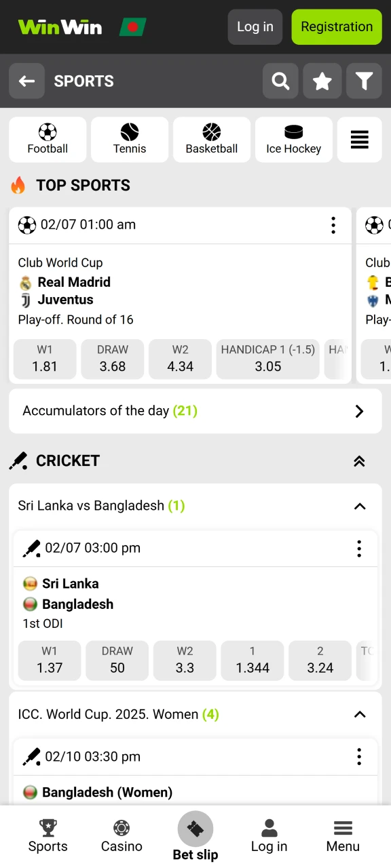Image resolution: width=391 pixels, height=868 pixels.
Task: Open favorites via the star icon
Action: point(322,81)
